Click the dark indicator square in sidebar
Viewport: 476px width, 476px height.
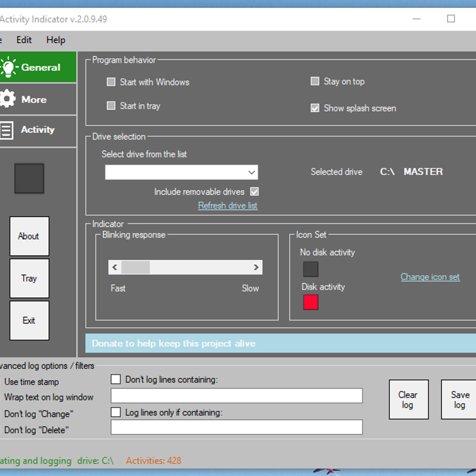point(29,178)
